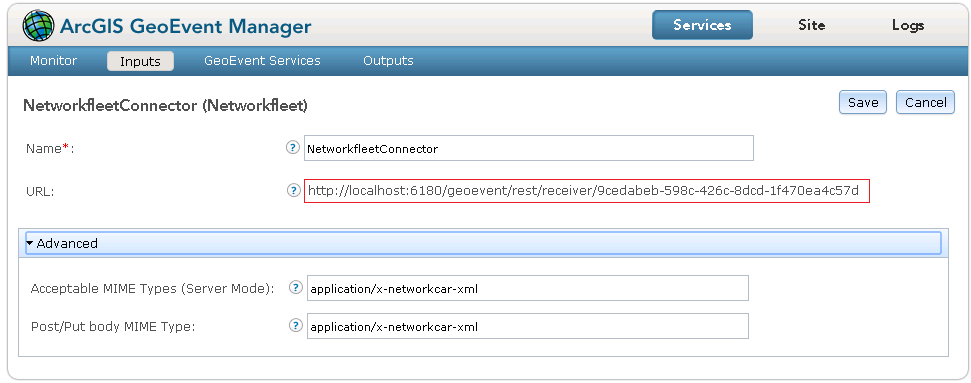Click the NetworkfleetConnector (Networkfleet) heading

(165, 105)
